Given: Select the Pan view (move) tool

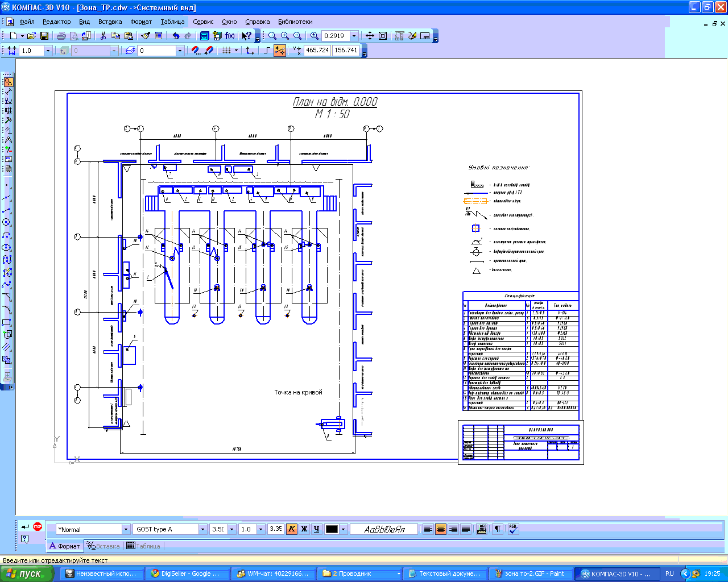Looking at the screenshot, I should [x=370, y=36].
